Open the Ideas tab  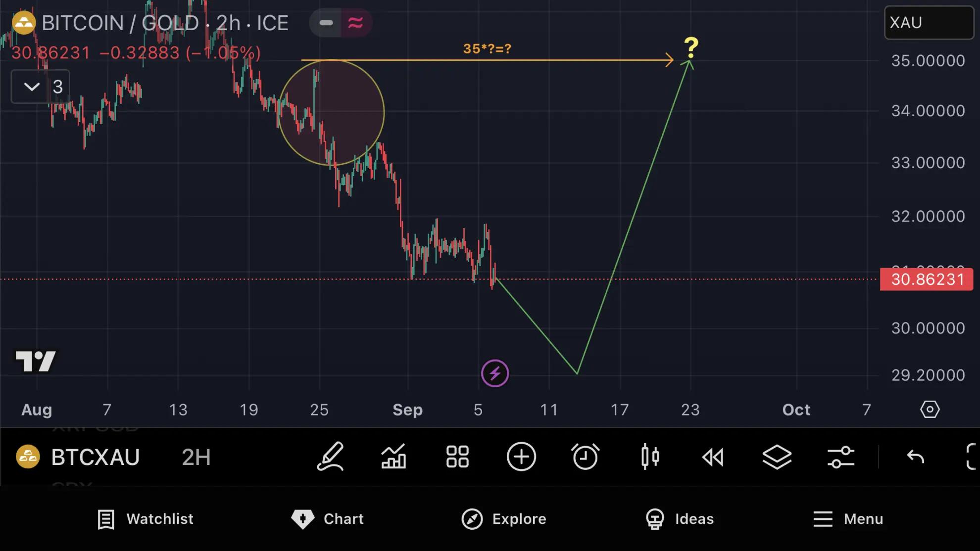tap(680, 519)
